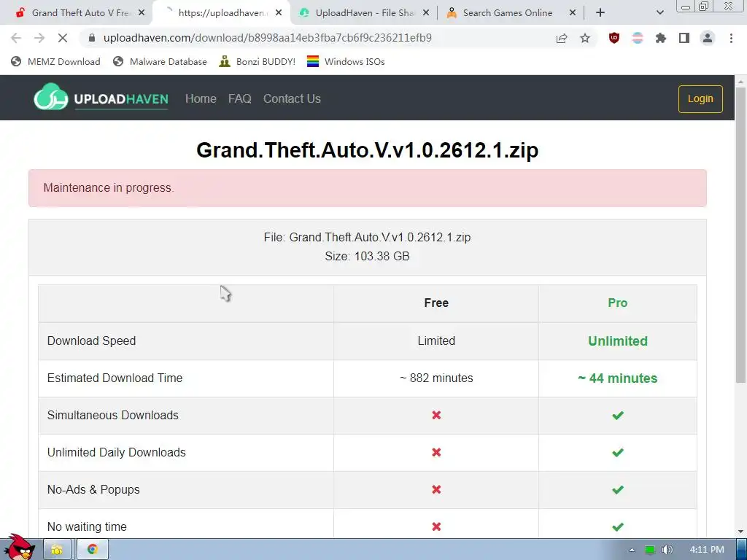This screenshot has height=560, width=747.
Task: Click the Maintenance in progress alert text
Action: coord(109,187)
